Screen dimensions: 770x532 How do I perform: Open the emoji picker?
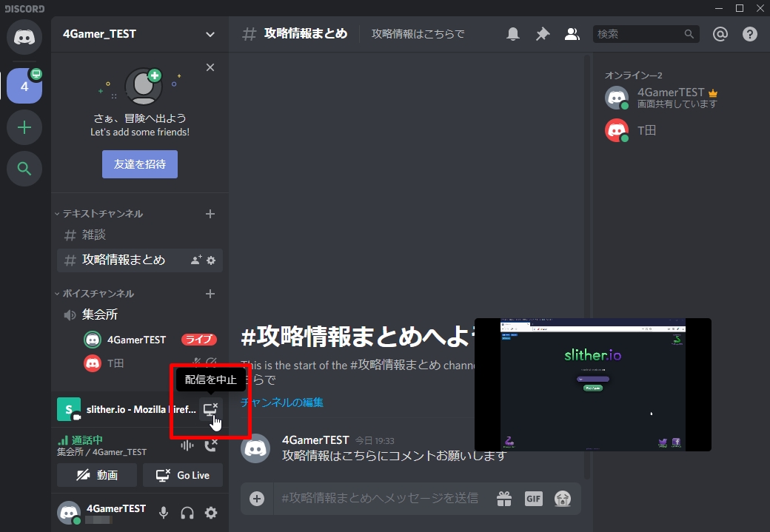click(x=563, y=499)
